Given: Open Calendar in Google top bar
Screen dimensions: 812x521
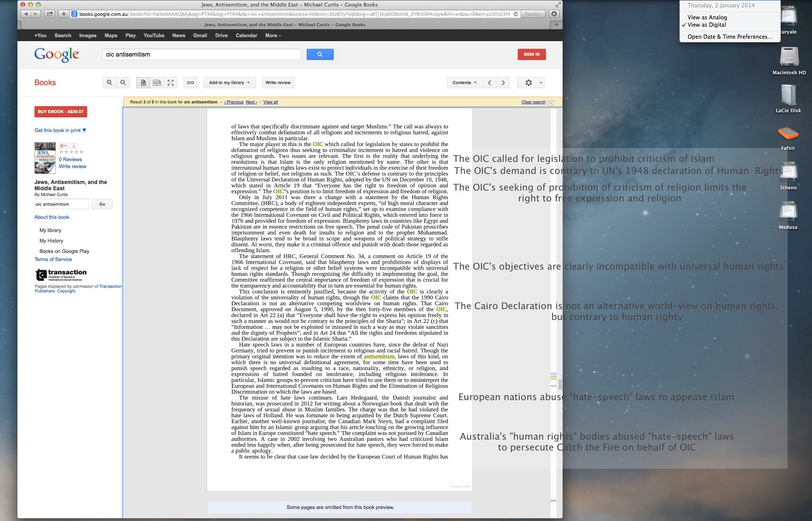Looking at the screenshot, I should tap(246, 35).
